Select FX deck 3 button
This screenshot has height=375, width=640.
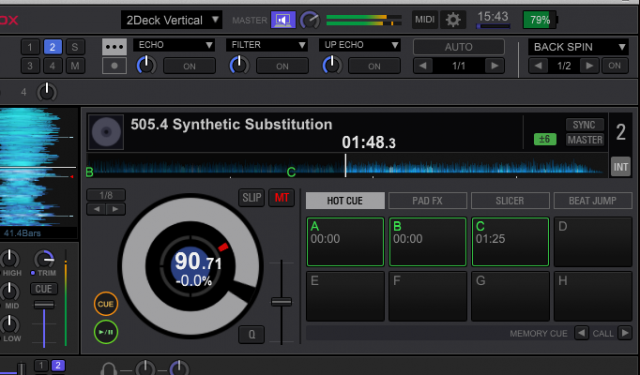[30, 66]
